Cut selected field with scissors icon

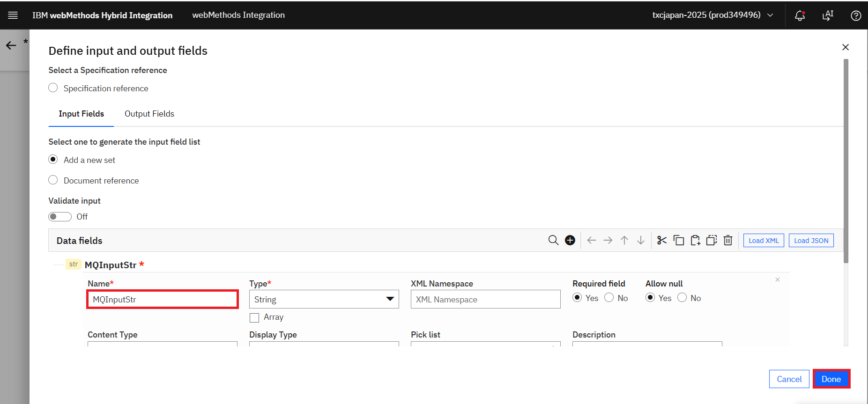click(662, 240)
